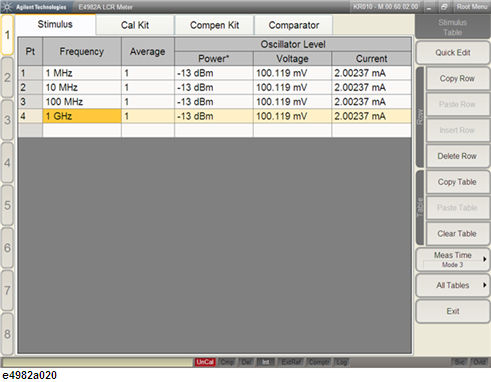This screenshot has height=382, width=491.
Task: Click Paste Table button
Action: point(457,208)
